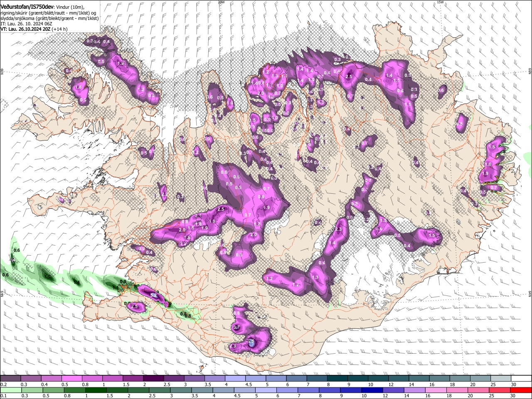The width and height of the screenshot is (532, 399).
Task: Select top legend row swatch starting at 0.2
Action: [10, 379]
